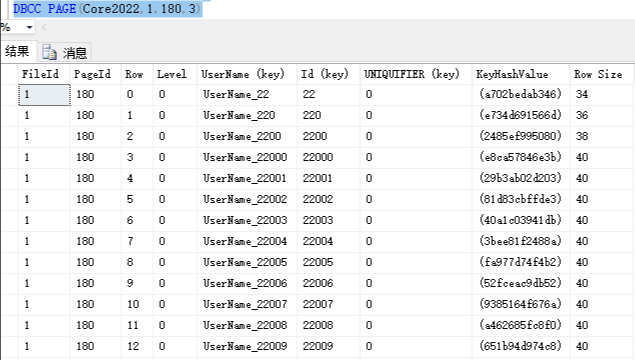This screenshot has height=360, width=635.
Task: Switch to the 消息 tab
Action: [x=65, y=53]
